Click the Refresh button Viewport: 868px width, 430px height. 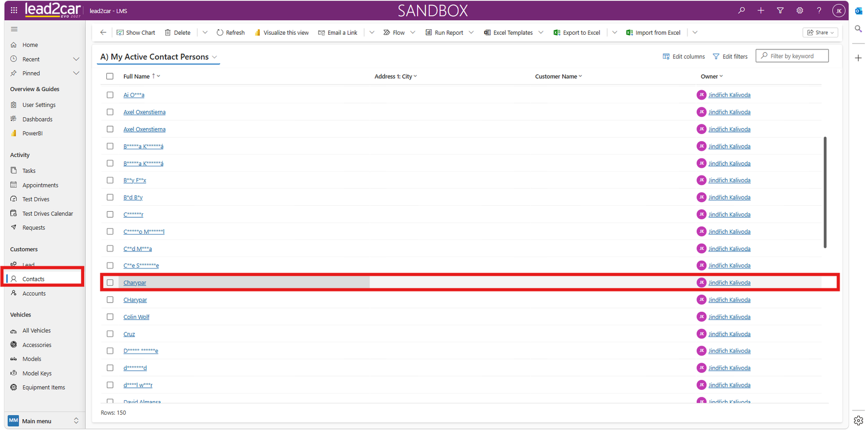coord(231,33)
